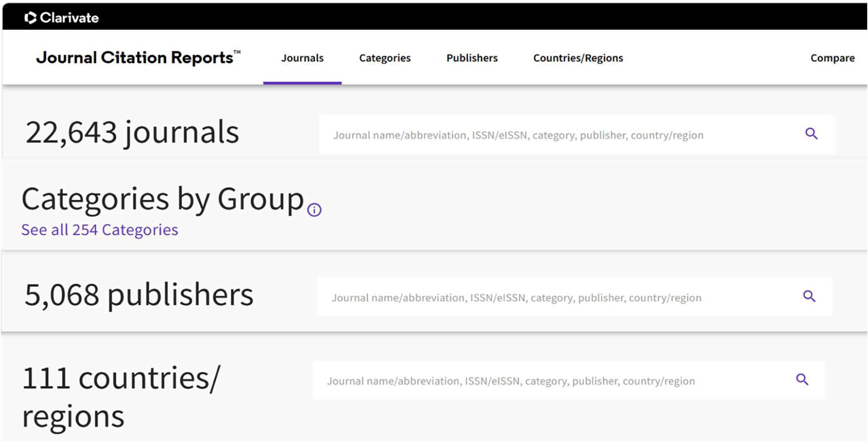This screenshot has width=868, height=442.
Task: Open the See all 254 Categories link
Action: [x=99, y=230]
